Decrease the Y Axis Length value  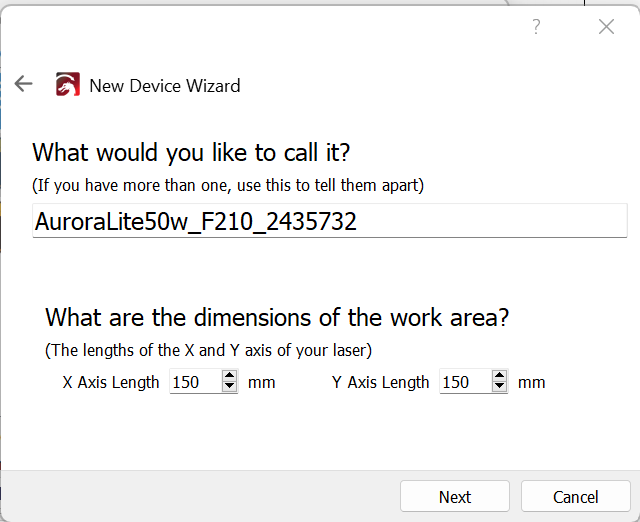click(x=500, y=386)
